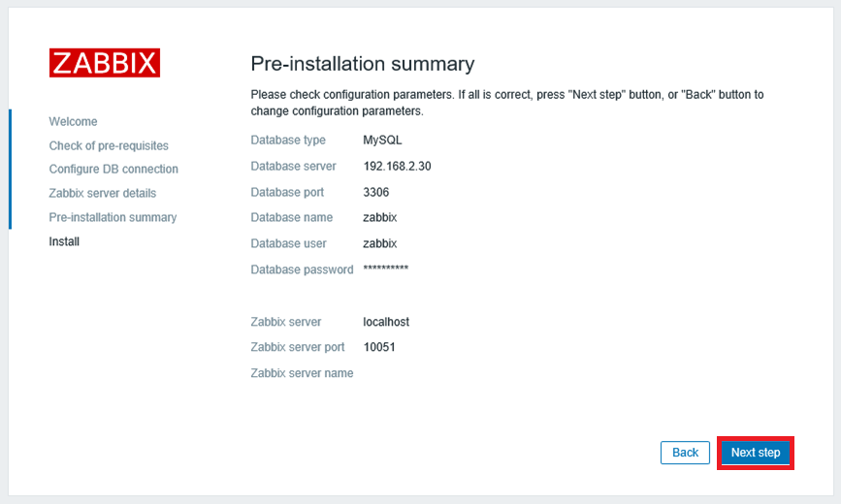The height and width of the screenshot is (504, 841).
Task: Click the database server IP 192.168.2.30
Action: (x=397, y=166)
